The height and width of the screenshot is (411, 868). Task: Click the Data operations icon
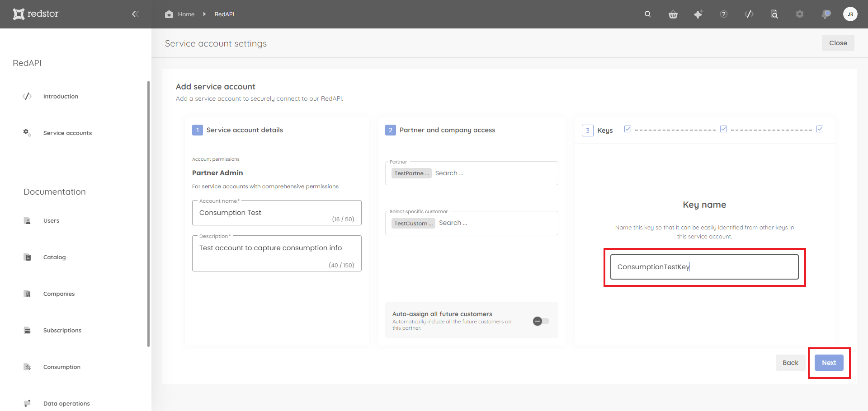[x=27, y=403]
